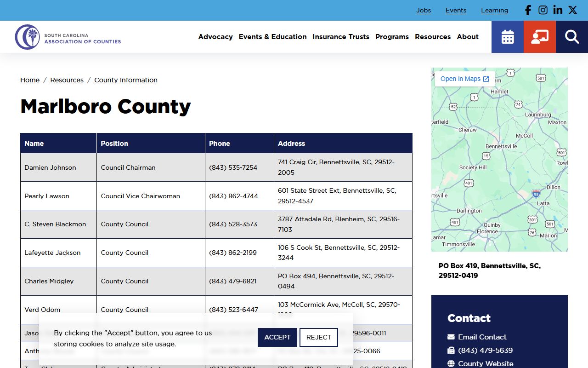Click the fax phone icon beside (843) 479-5639
This screenshot has width=588, height=368.
451,351
